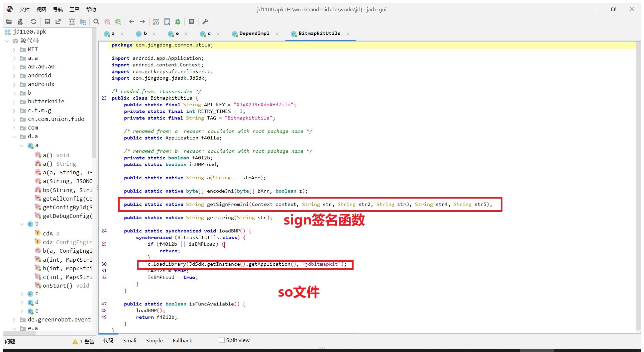Viewport: 644px width, 352px height.
Task: Launch the debugger bug icon
Action: pyautogui.click(x=178, y=22)
